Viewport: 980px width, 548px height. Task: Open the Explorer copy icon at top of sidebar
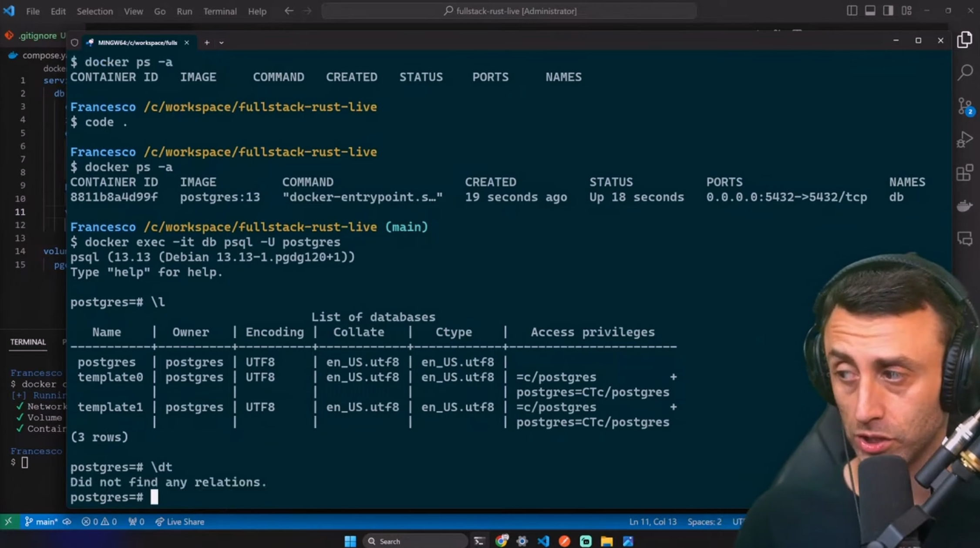(965, 40)
